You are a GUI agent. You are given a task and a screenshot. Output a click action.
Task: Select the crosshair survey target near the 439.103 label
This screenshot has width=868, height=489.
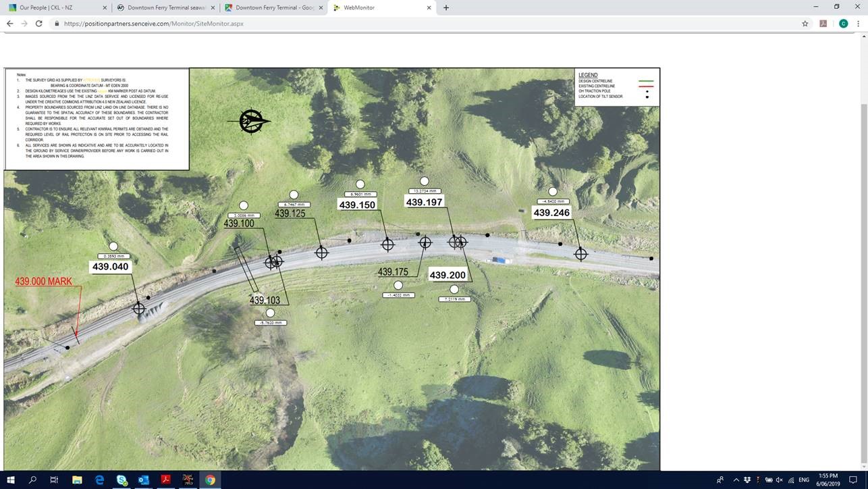(x=276, y=262)
